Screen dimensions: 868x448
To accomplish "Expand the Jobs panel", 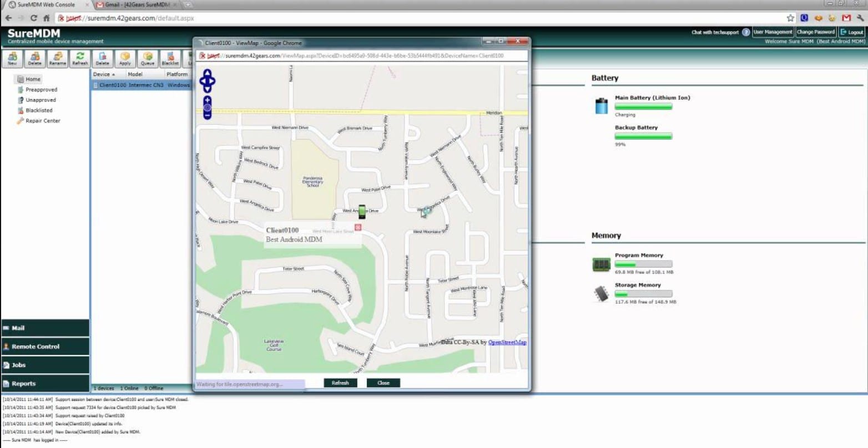I will [45, 365].
